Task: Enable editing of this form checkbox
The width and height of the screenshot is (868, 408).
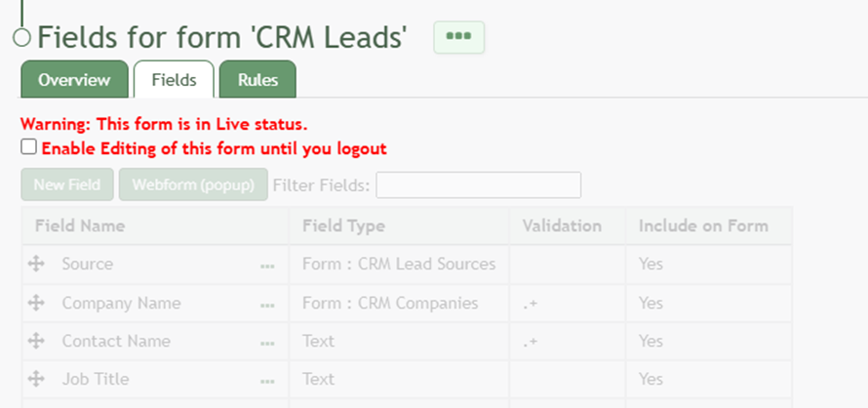Action: pyautogui.click(x=29, y=147)
